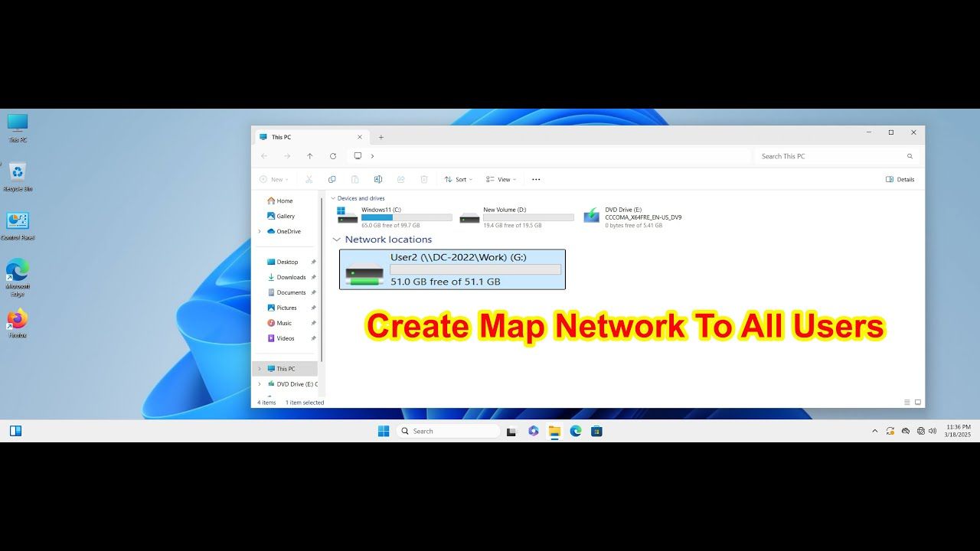The image size is (980, 551).
Task: Select the Windows11 (C:) drive
Action: pyautogui.click(x=395, y=217)
